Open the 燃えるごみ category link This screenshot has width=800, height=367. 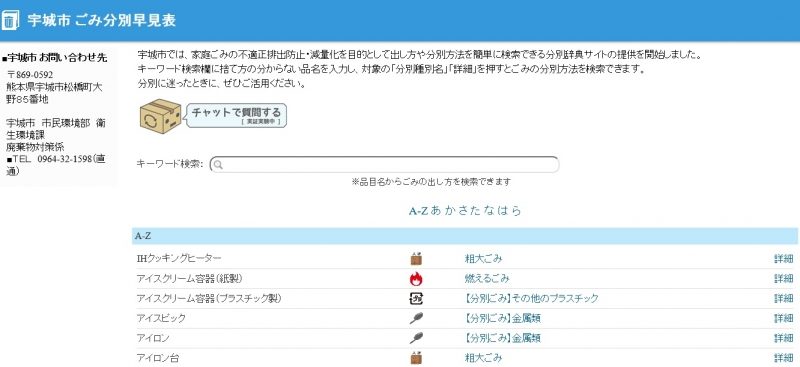pyautogui.click(x=487, y=279)
